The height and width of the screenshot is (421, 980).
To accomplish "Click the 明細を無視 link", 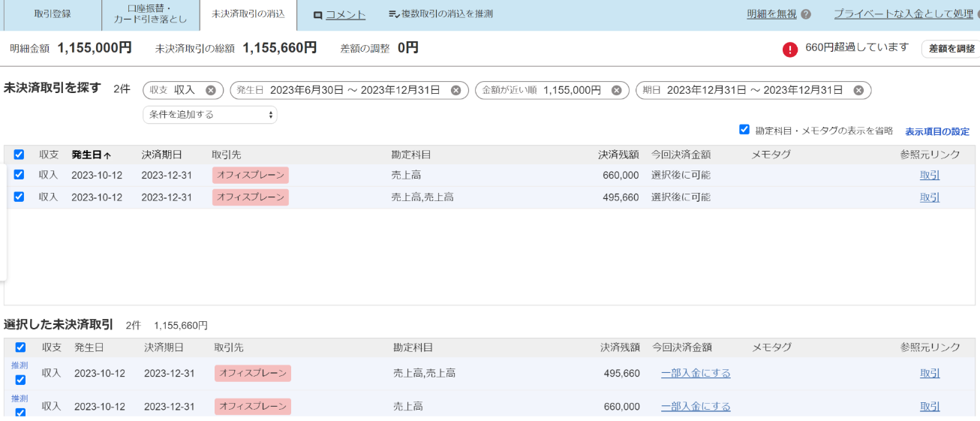I will pyautogui.click(x=771, y=14).
